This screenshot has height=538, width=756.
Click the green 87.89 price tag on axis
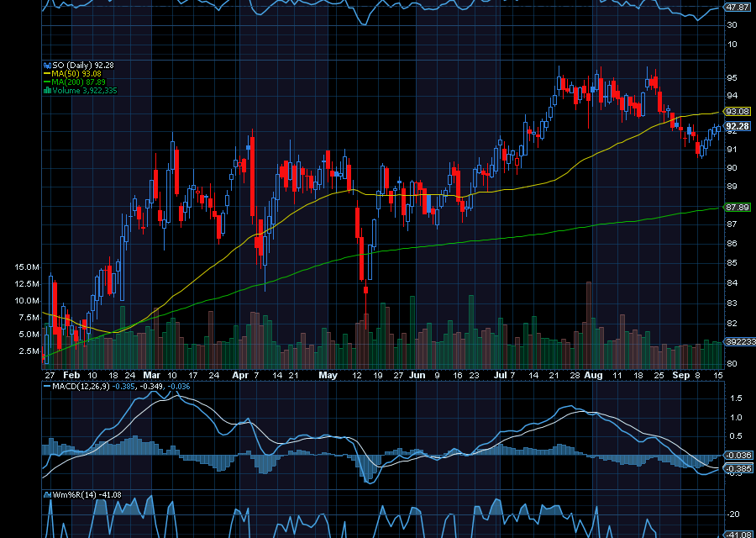point(737,207)
